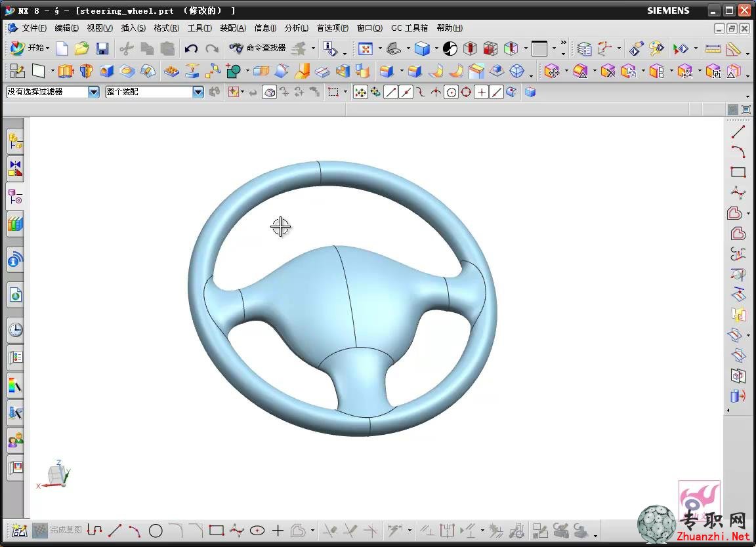Click the Extrude feature icon
The height and width of the screenshot is (547, 756).
(x=66, y=71)
